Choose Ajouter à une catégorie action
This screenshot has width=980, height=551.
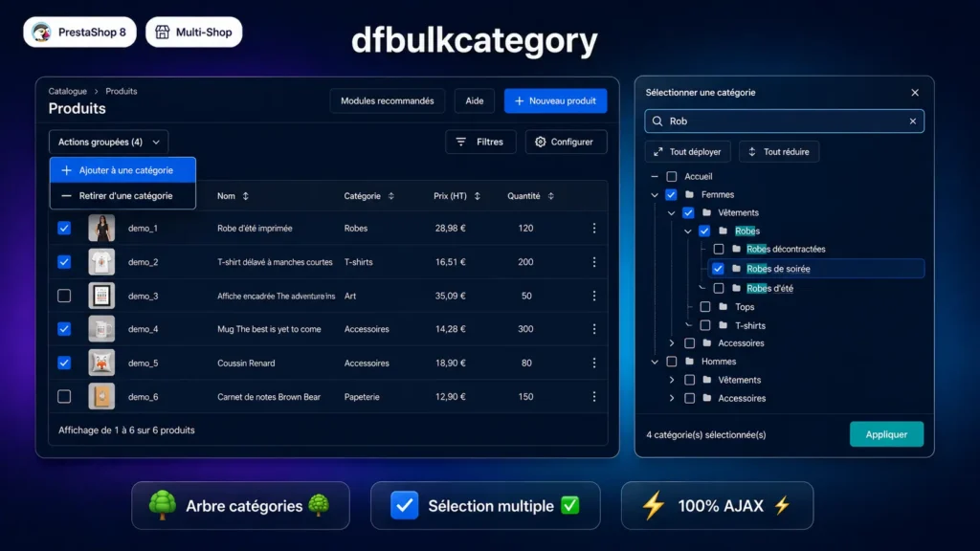tap(122, 170)
